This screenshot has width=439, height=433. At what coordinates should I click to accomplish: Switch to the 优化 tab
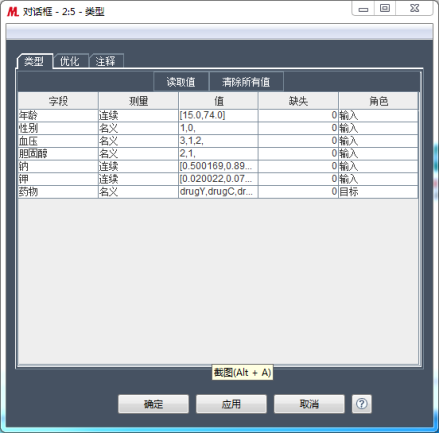click(x=70, y=61)
